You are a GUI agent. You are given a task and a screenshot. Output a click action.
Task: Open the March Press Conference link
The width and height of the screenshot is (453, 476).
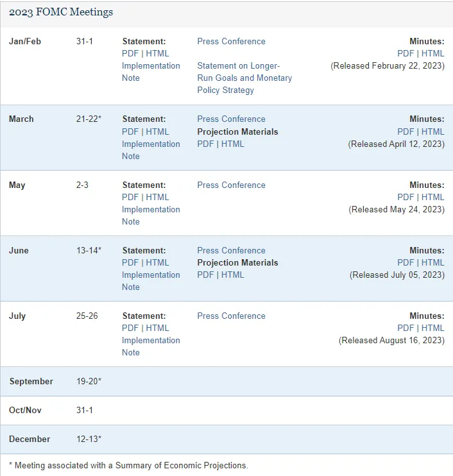coord(232,119)
